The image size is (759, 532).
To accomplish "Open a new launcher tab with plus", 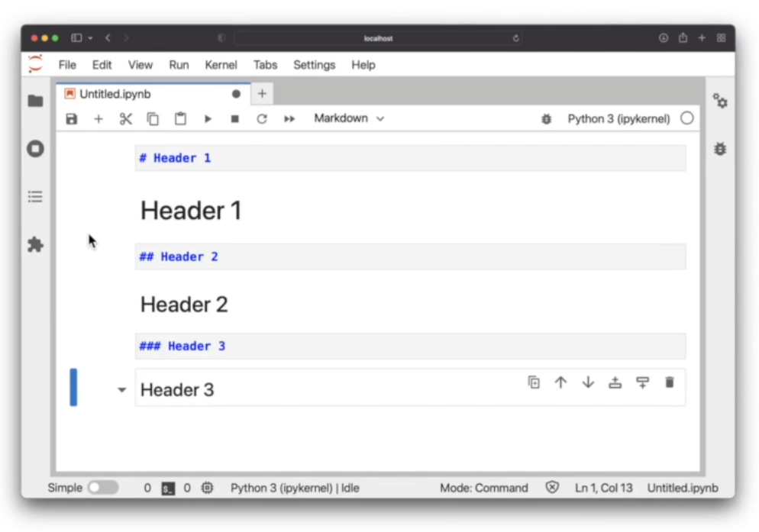I will coord(262,94).
